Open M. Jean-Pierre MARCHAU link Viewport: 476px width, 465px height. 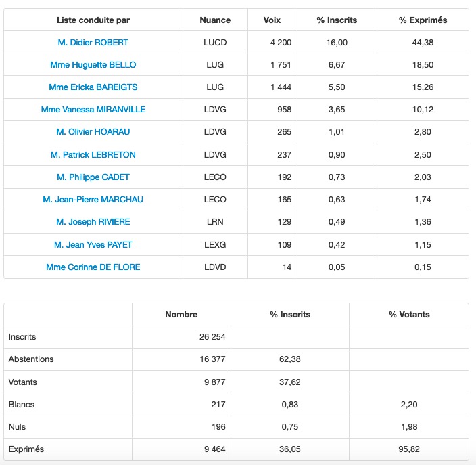point(93,200)
